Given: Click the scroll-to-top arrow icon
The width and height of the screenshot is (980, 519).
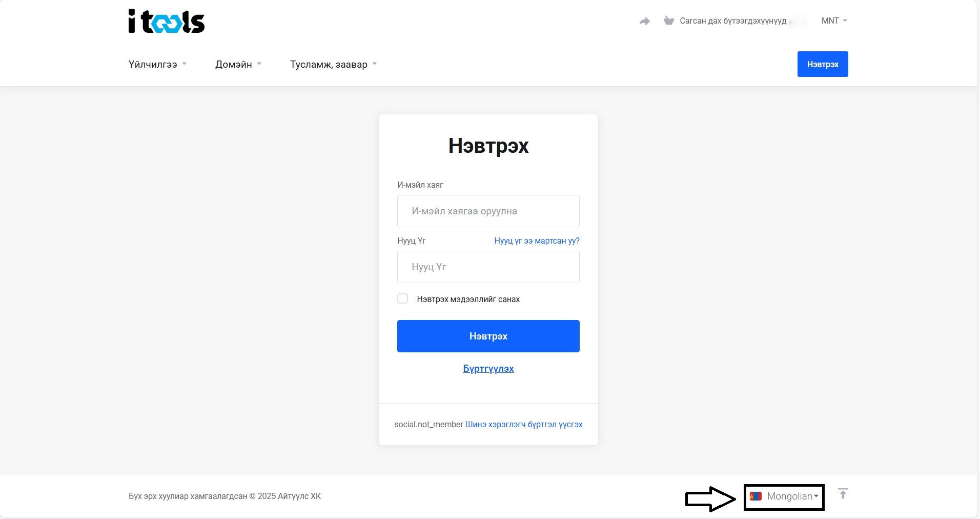Looking at the screenshot, I should pos(843,494).
